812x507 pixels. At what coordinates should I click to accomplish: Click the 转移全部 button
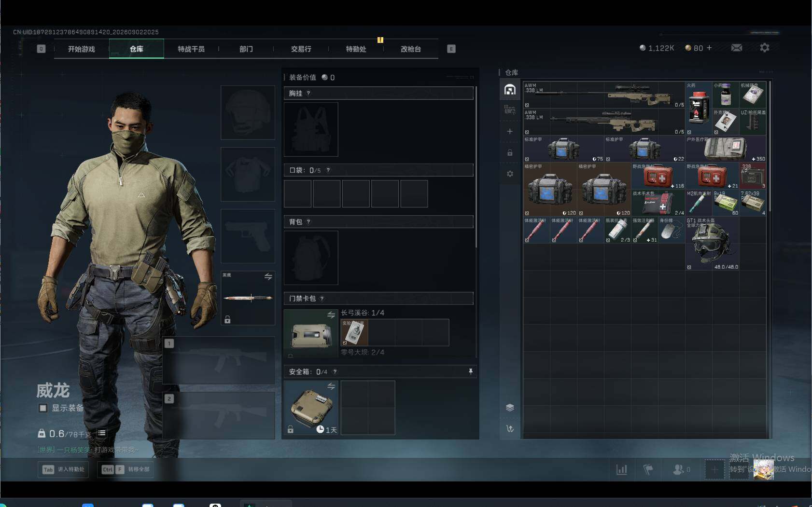click(126, 469)
